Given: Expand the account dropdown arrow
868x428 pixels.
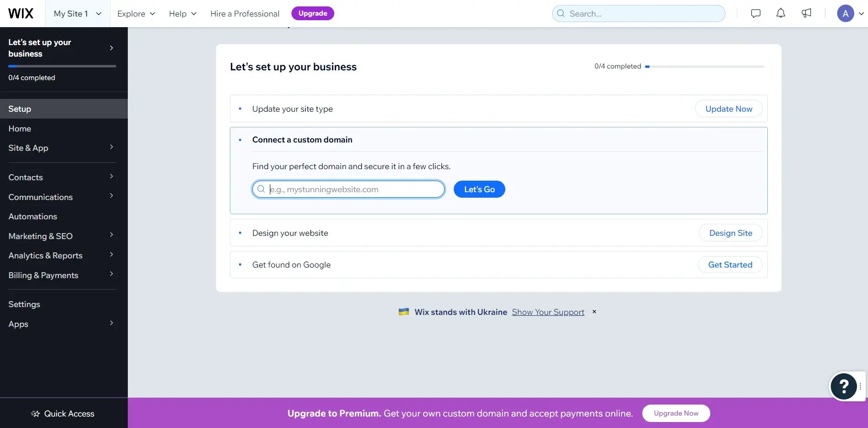Looking at the screenshot, I should tap(861, 13).
